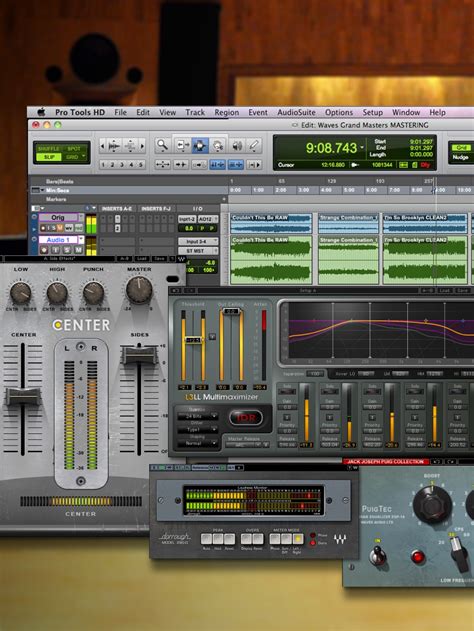This screenshot has height=631, width=474.
Task: Select I'm So Brooklyn CLEAN2 blue region
Action: click(425, 224)
